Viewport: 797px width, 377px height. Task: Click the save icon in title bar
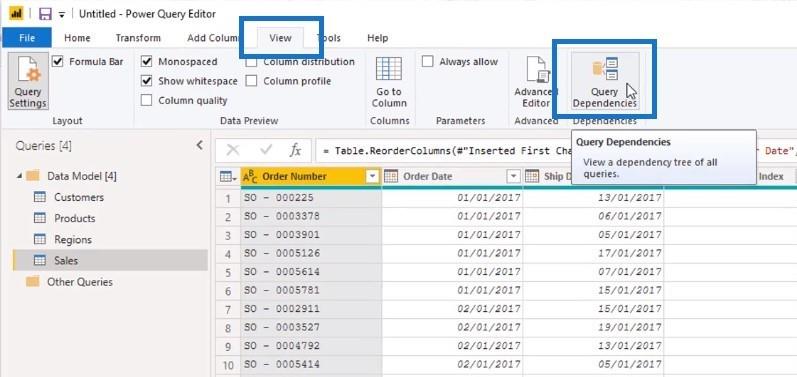45,14
